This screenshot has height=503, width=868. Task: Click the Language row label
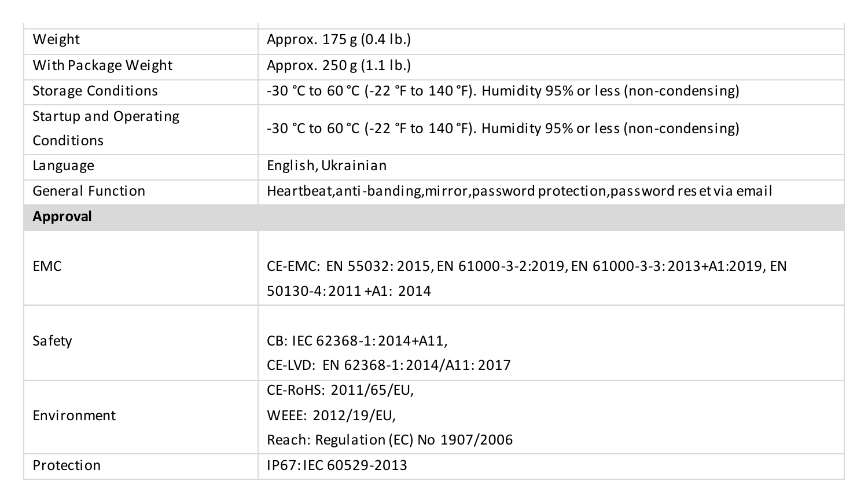pos(63,166)
